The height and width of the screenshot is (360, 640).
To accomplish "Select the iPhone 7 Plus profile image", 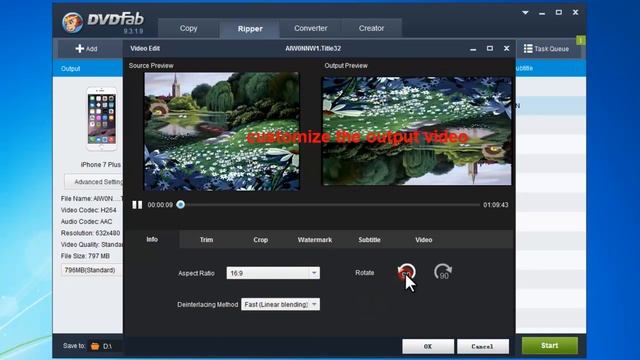I will point(102,119).
